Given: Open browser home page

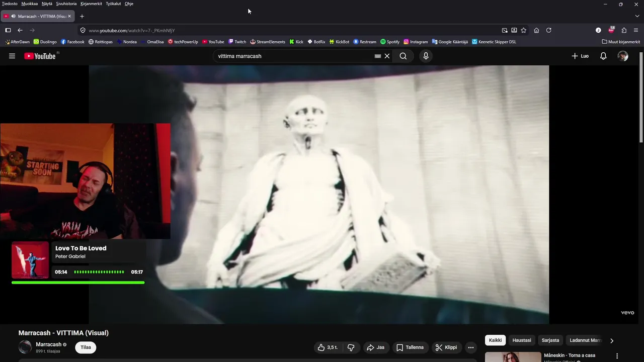Looking at the screenshot, I should tap(536, 30).
